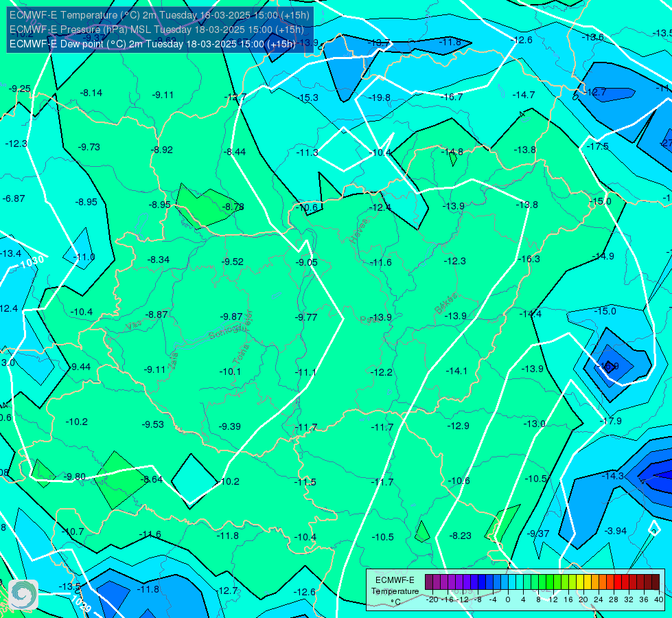Click the -9.25 dew point value
Viewport: 672px width, 618px height.
coord(20,89)
